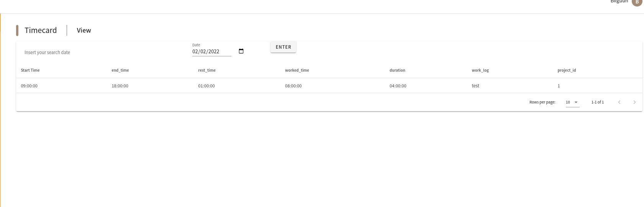Open the calendar picker icon
The width and height of the screenshot is (644, 207).
click(241, 51)
